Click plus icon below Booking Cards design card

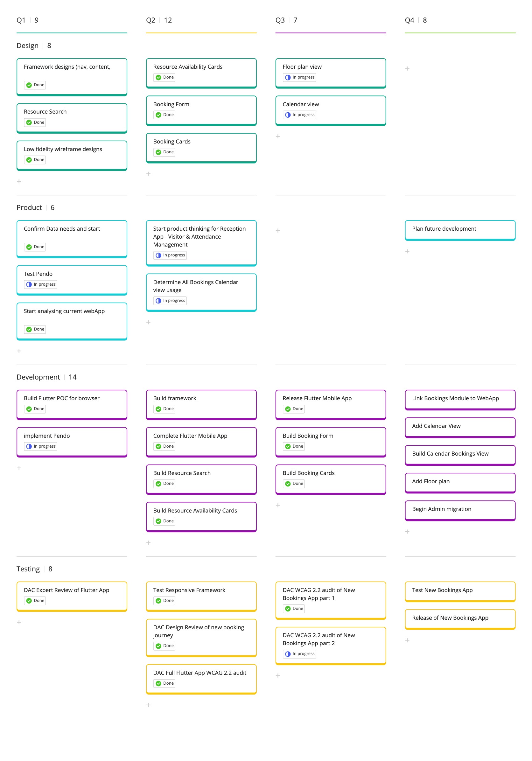(149, 174)
